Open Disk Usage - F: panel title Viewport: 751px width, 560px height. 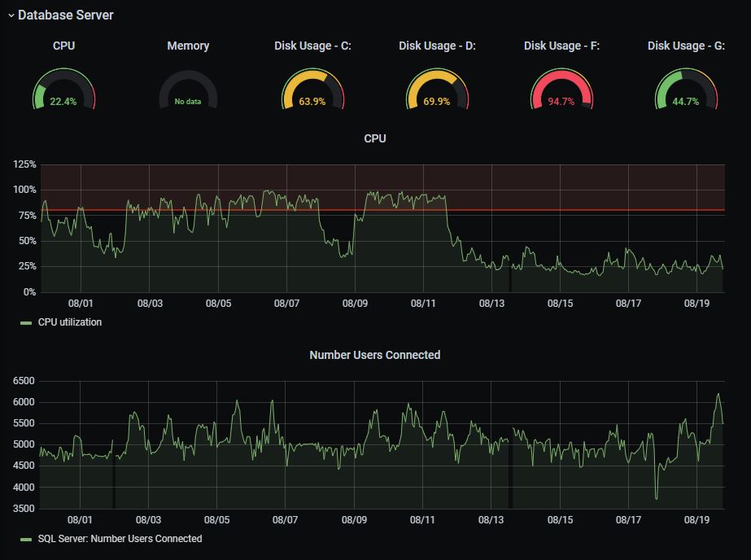pos(561,46)
